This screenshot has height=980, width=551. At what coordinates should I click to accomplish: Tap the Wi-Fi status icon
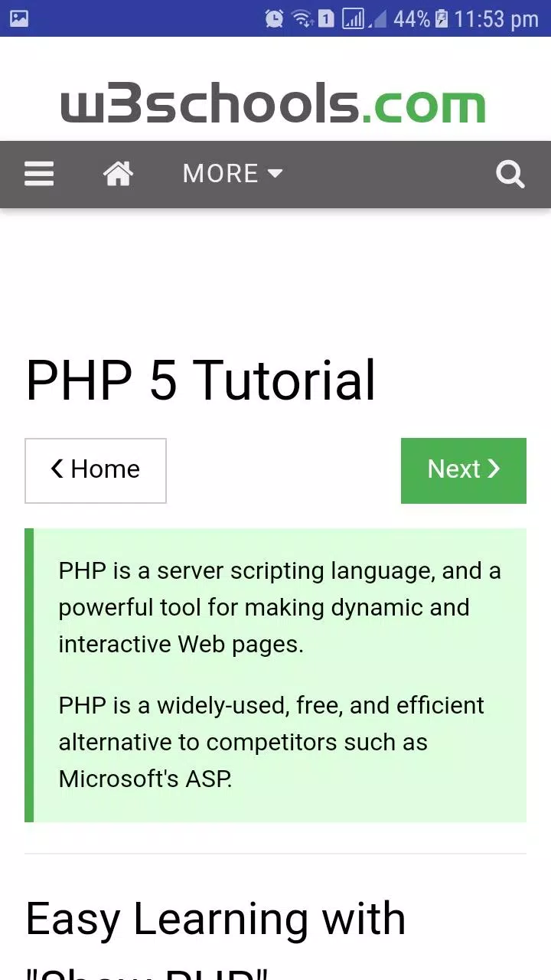[x=303, y=18]
